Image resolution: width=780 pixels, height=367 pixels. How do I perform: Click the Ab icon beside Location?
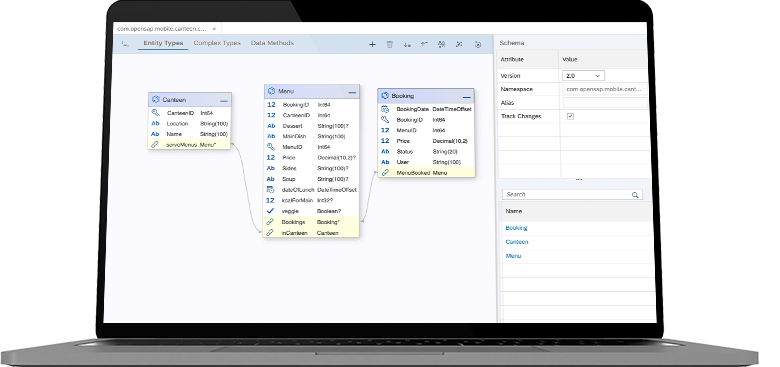coord(155,123)
